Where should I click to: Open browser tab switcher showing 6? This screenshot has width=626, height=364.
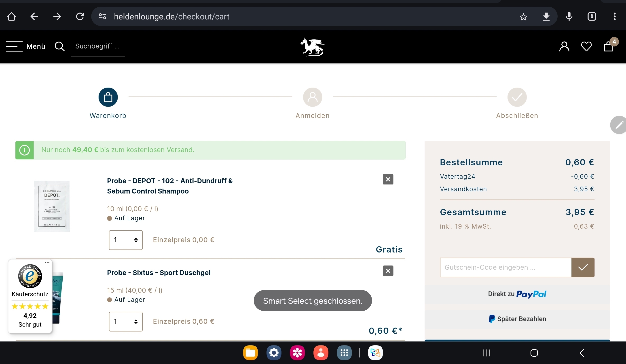coord(592,17)
